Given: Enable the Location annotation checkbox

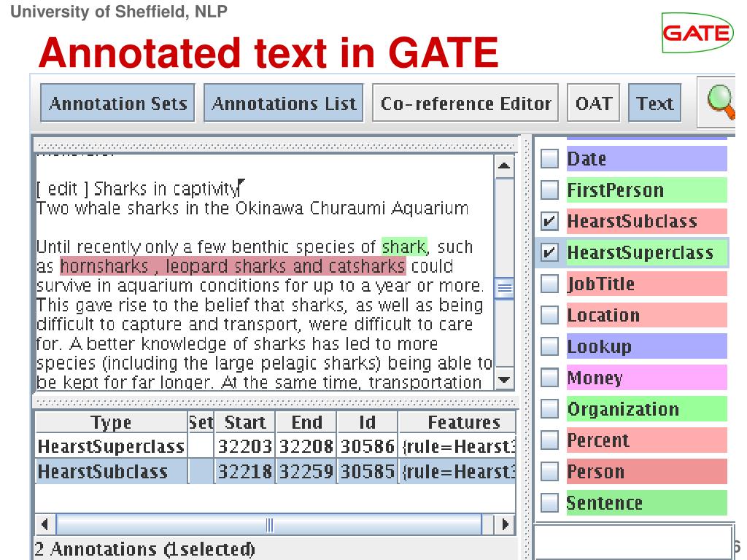Looking at the screenshot, I should 550,315.
